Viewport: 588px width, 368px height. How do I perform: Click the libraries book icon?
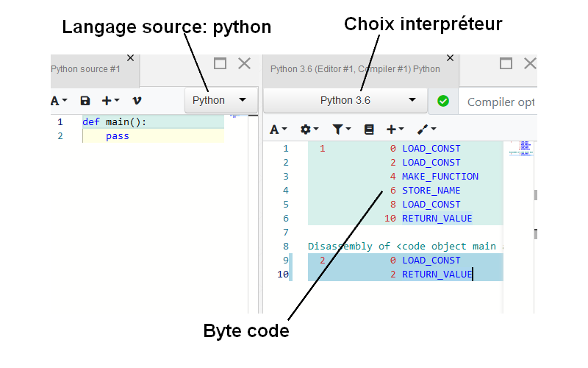coord(369,129)
